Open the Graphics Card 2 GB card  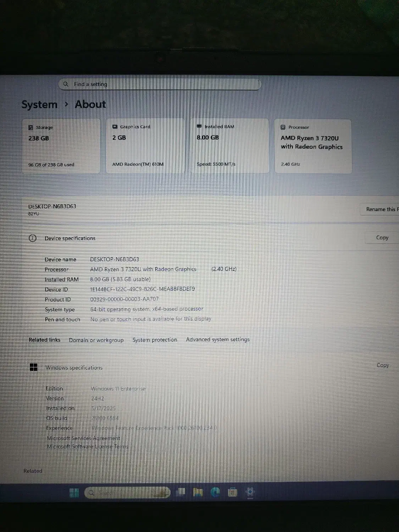(145, 146)
